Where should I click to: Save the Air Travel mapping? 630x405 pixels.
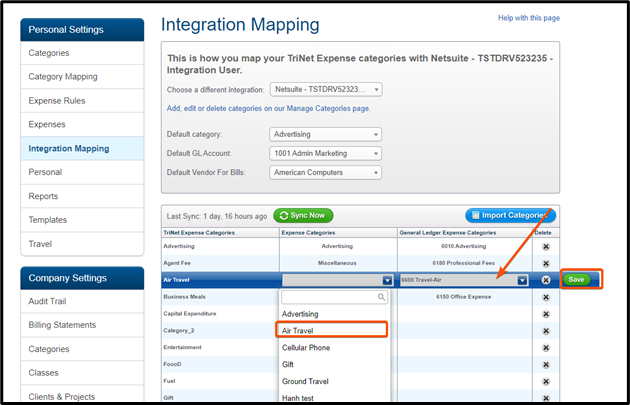pos(580,280)
